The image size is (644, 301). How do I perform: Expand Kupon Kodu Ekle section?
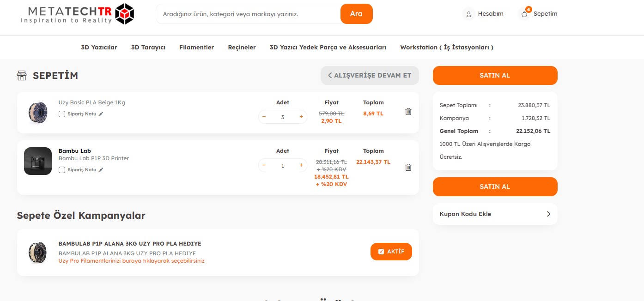(x=495, y=214)
